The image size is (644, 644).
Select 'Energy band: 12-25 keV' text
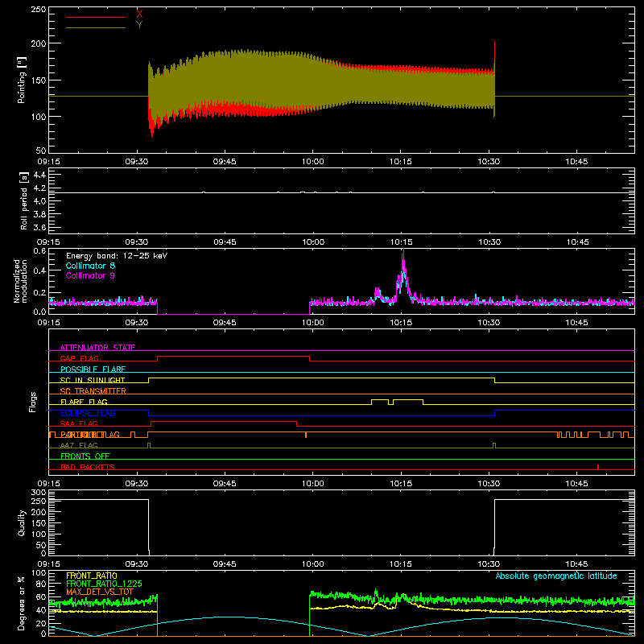[117, 256]
